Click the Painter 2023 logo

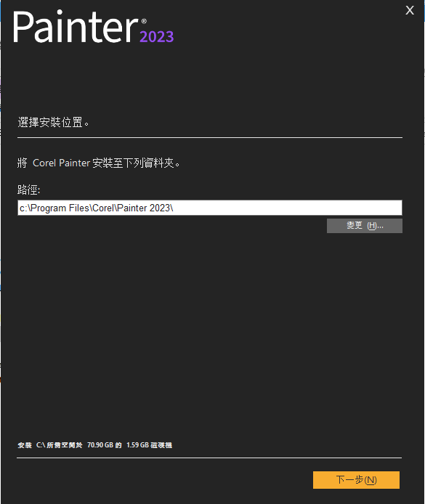click(x=93, y=27)
